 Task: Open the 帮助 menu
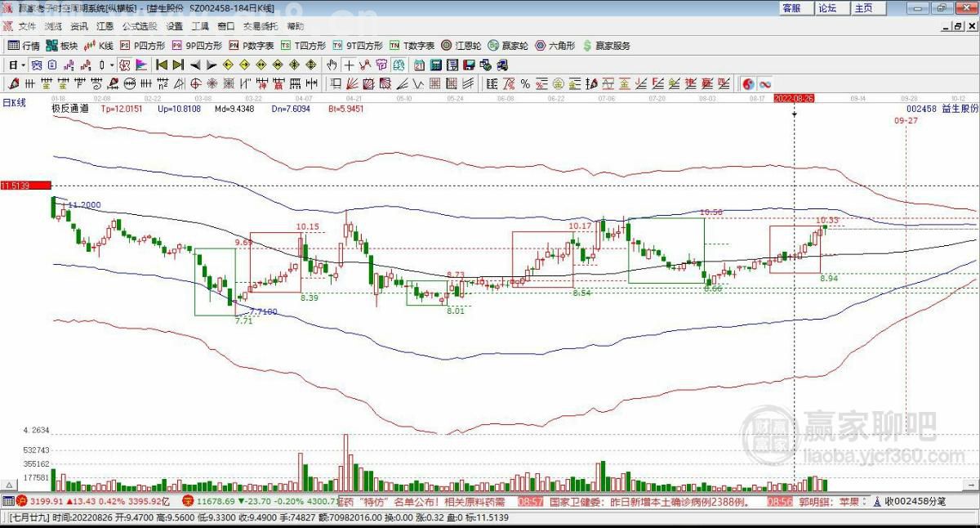click(x=295, y=27)
